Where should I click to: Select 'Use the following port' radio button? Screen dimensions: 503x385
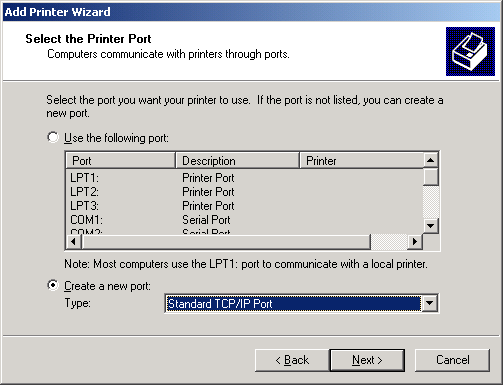[53, 137]
